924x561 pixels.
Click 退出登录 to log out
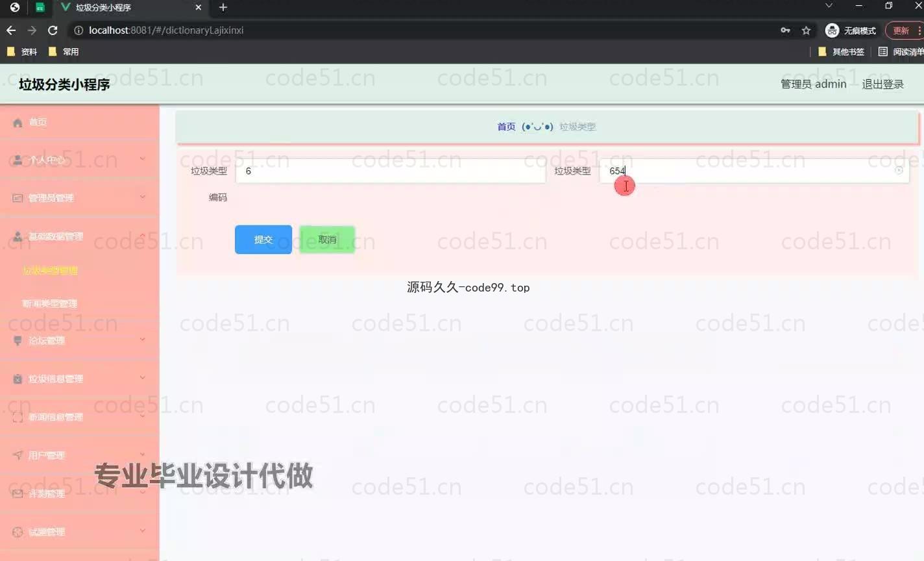click(x=882, y=84)
